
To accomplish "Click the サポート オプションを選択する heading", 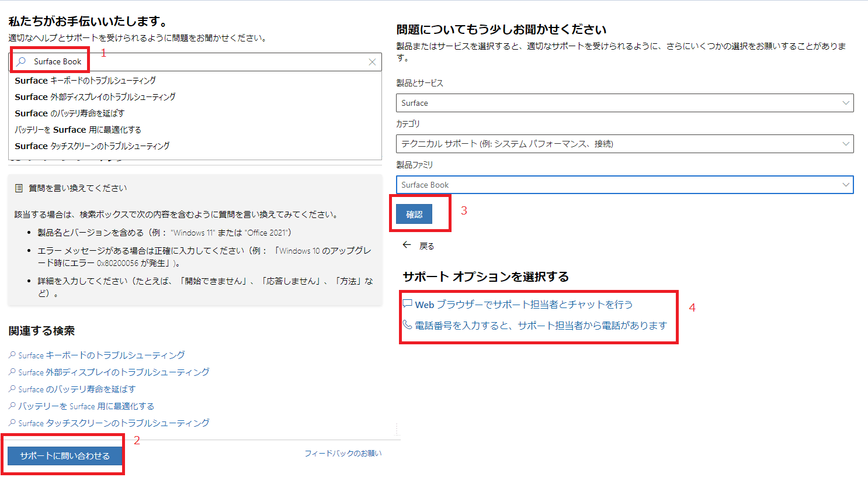I will [486, 276].
